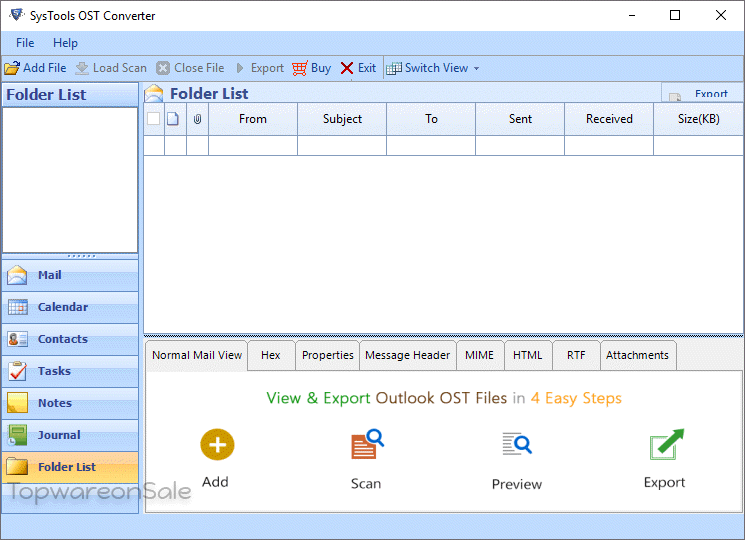Image resolution: width=745 pixels, height=540 pixels.
Task: Click the SysTools app logo in title bar
Action: 17,15
